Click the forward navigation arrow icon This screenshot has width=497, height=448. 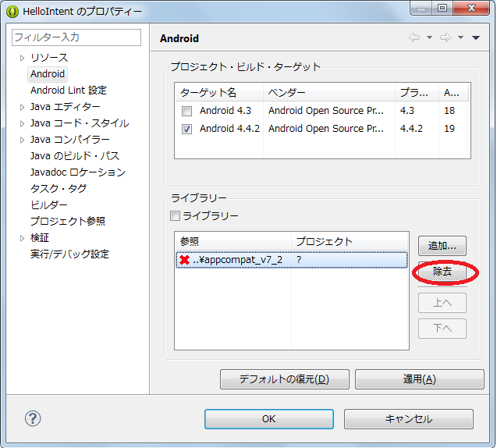tap(446, 37)
